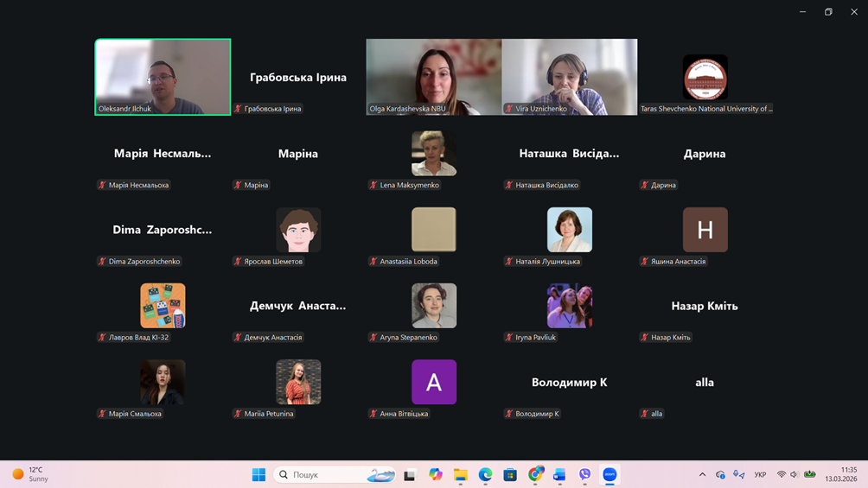
Task: Expand the hidden system tray icons chevron
Action: pos(702,474)
